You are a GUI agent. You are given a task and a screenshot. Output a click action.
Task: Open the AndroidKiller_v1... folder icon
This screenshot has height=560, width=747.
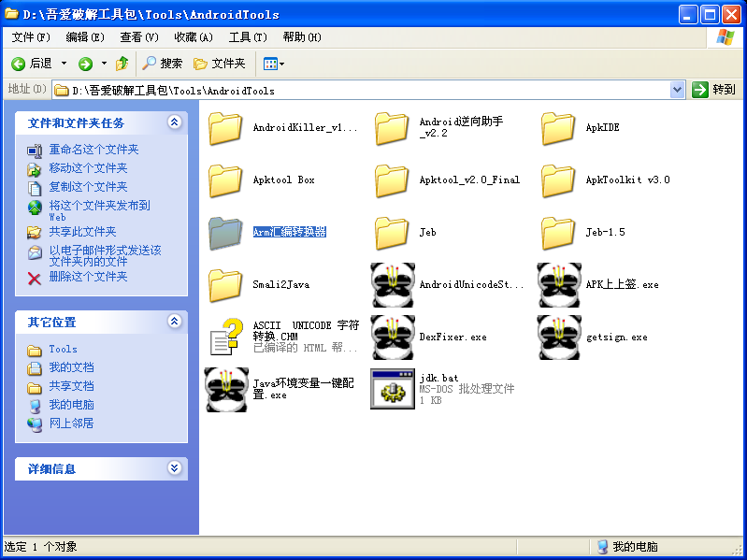click(x=225, y=128)
